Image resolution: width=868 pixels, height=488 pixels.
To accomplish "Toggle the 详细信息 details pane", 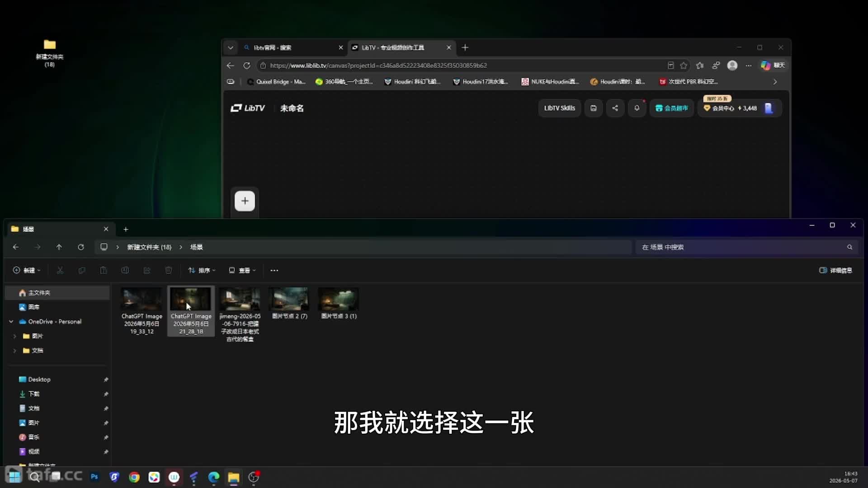I will [x=835, y=270].
